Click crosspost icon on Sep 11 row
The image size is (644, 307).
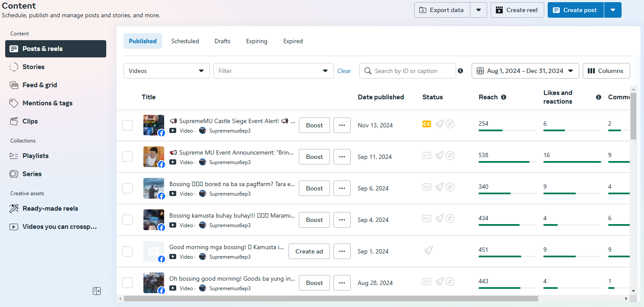tap(450, 155)
